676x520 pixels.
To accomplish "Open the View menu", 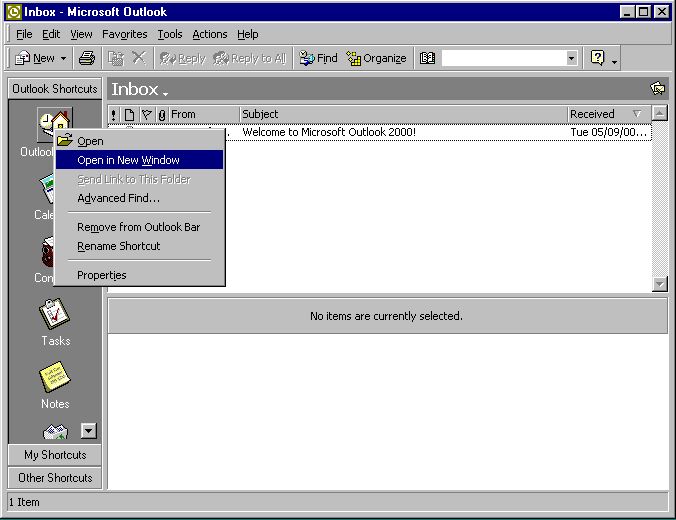I will click(x=81, y=34).
